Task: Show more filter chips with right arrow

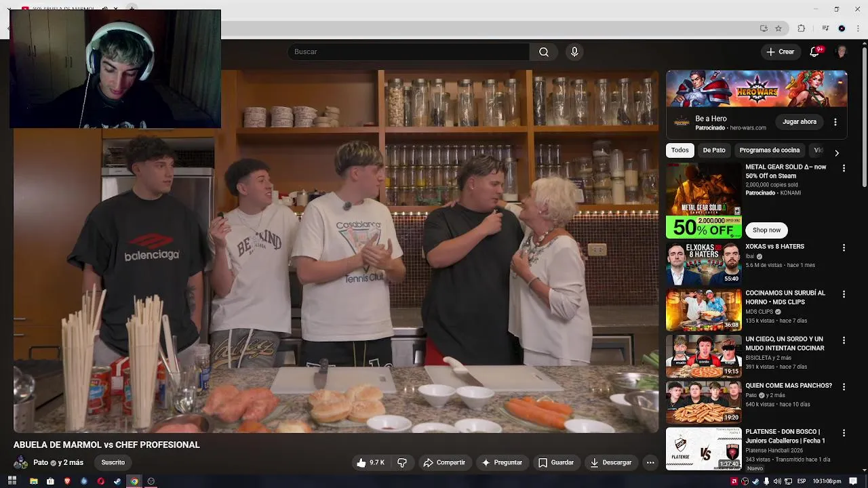Action: point(836,153)
